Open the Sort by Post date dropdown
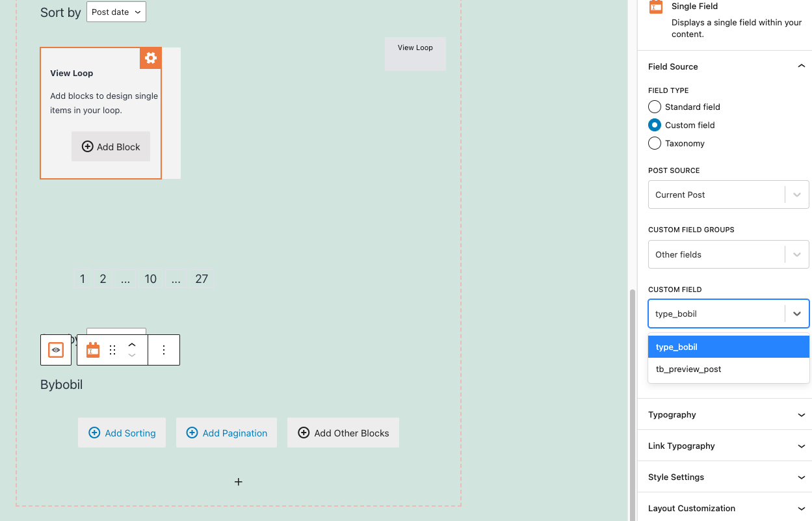 [116, 12]
